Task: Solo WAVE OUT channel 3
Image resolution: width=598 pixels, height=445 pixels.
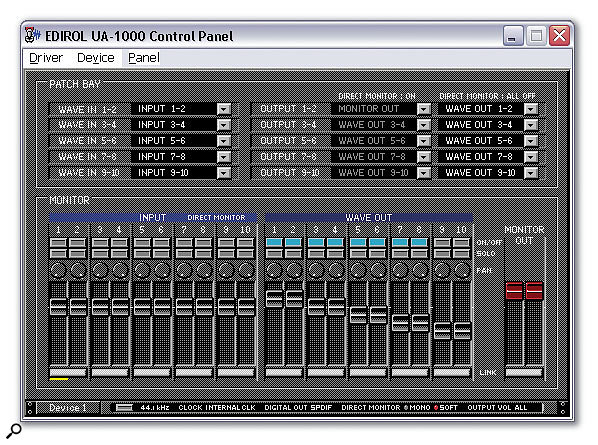Action: point(316,253)
